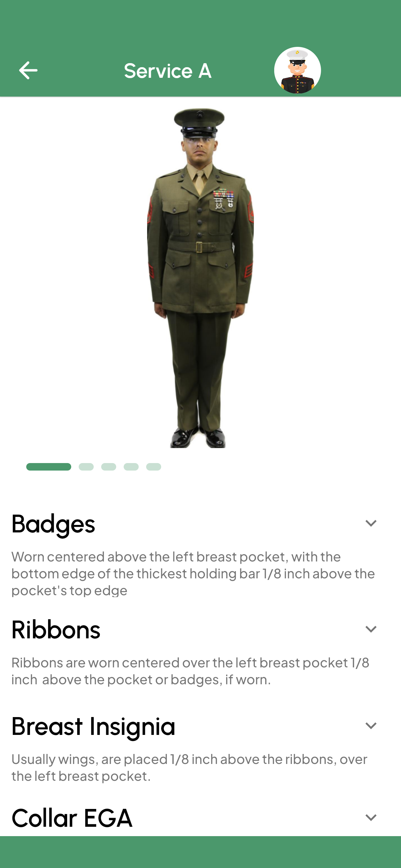Open the Marine avatar profile icon
This screenshot has width=401, height=868.
click(x=297, y=70)
